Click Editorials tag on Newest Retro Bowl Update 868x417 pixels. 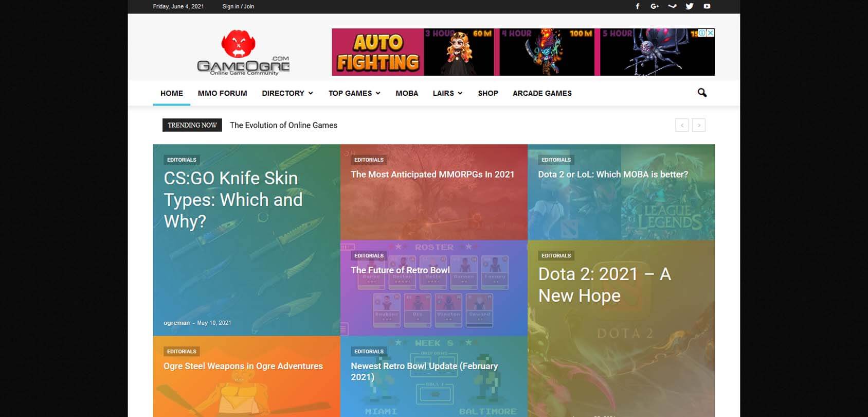(369, 352)
